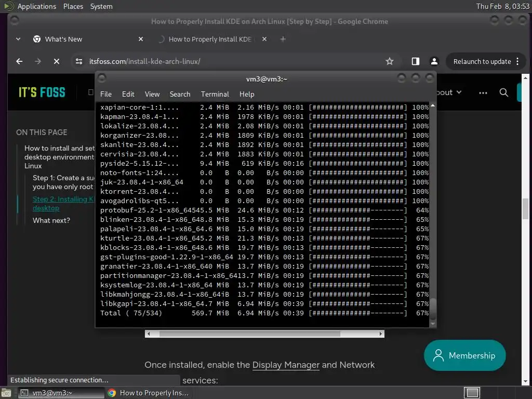Screen dimensions: 532x399
Task: Go back in Chrome history
Action: point(19,61)
